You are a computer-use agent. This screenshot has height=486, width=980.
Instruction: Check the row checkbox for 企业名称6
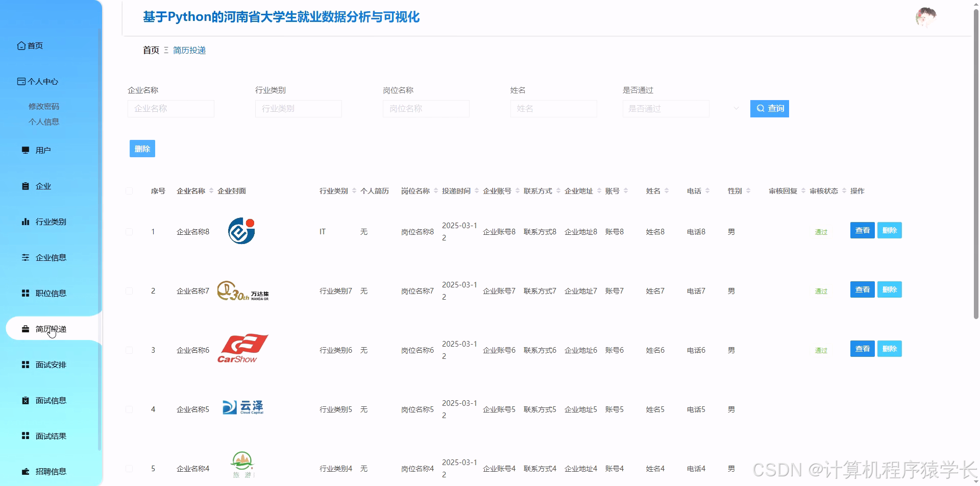pos(129,350)
